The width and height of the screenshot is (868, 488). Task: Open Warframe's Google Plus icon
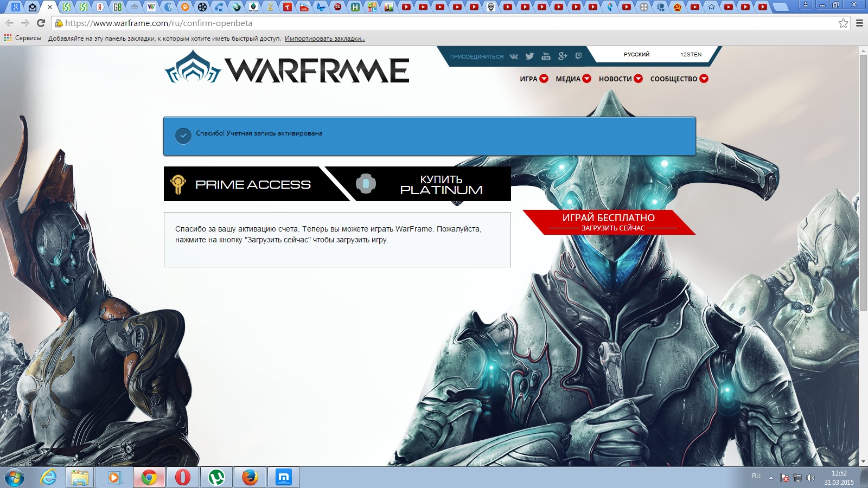pos(563,56)
